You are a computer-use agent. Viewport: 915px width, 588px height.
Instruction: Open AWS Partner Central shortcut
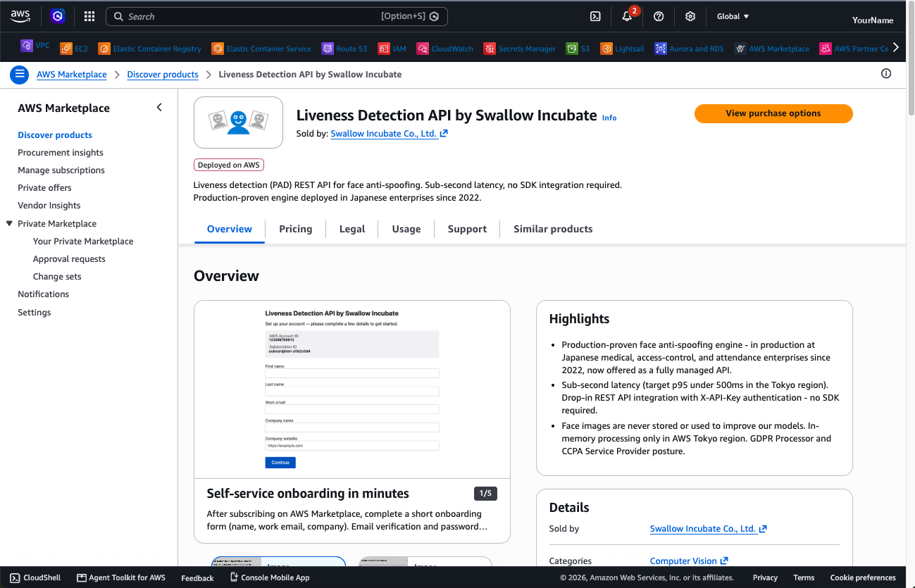[x=854, y=49]
